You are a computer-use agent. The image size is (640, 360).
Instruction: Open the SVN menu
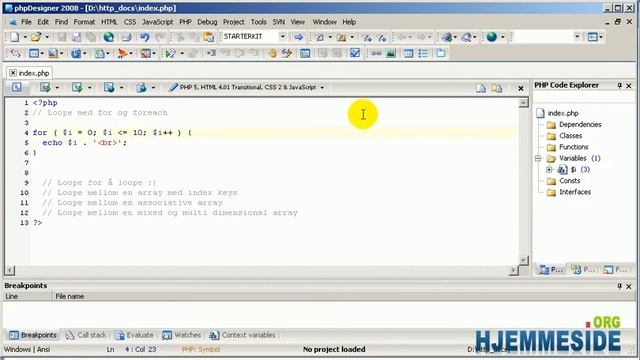[278, 22]
